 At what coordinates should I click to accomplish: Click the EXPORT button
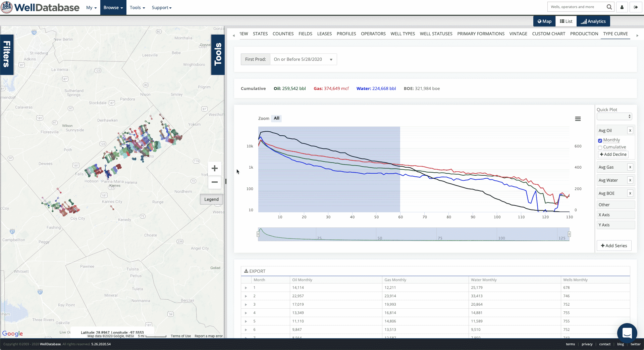tap(255, 271)
